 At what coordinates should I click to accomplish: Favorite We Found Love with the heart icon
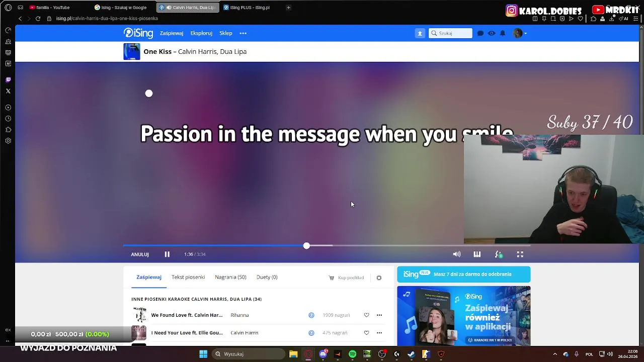pos(366,315)
